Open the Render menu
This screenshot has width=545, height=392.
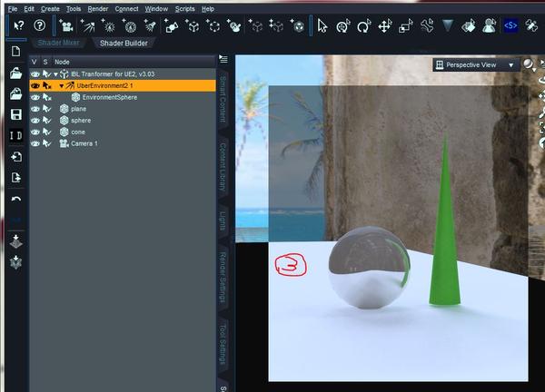pos(98,9)
